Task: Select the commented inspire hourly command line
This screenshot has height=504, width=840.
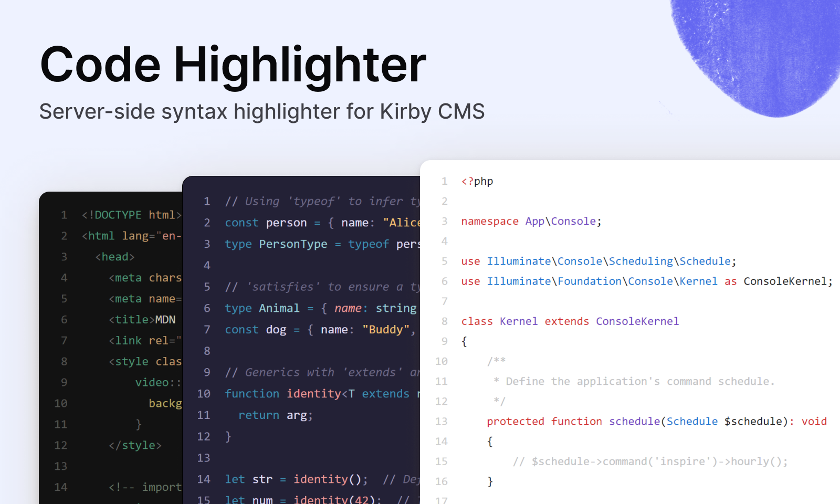Action: [650, 461]
